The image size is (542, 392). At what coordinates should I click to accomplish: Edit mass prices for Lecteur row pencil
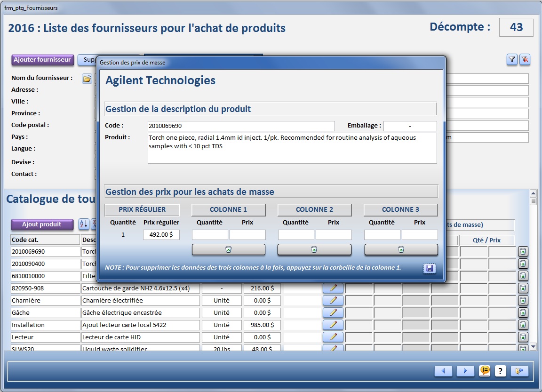[x=333, y=337]
